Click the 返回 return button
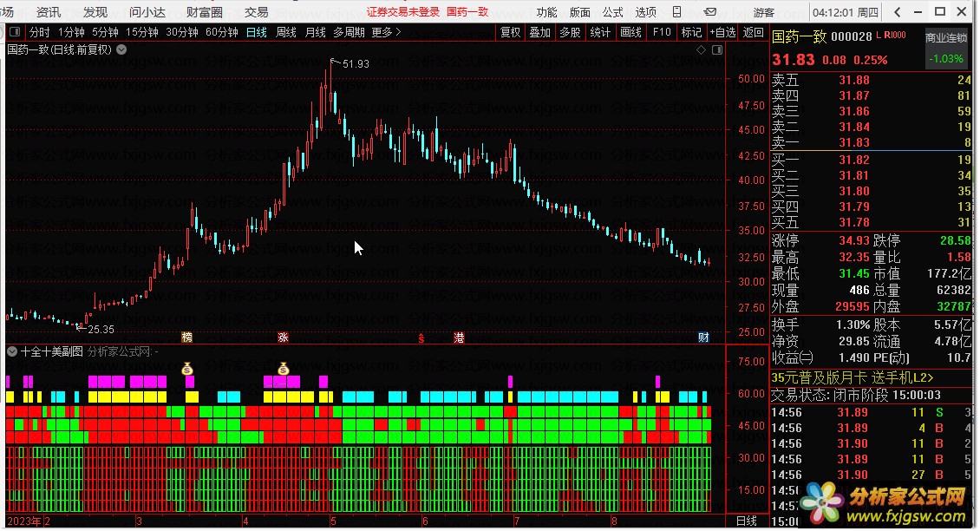The height and width of the screenshot is (531, 980). coord(753,32)
